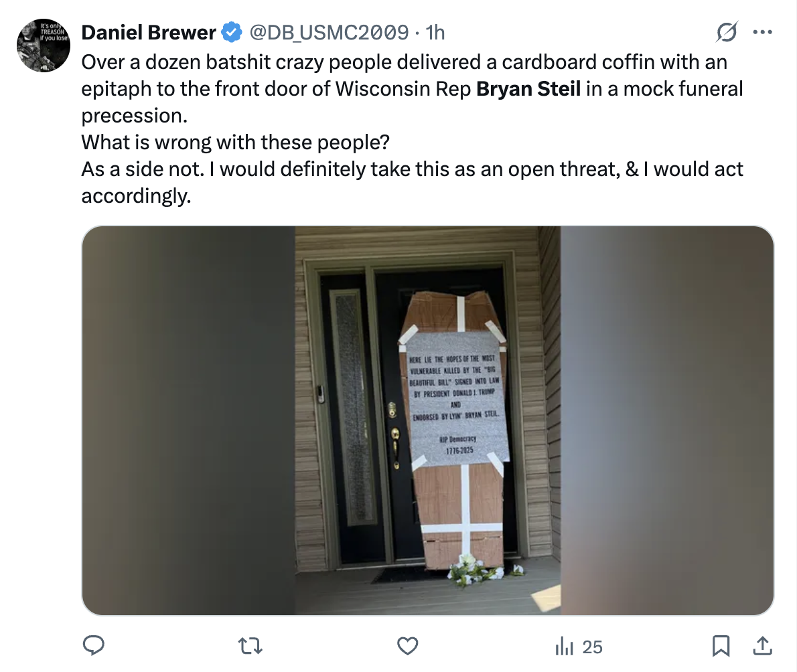Click the Grok explain icon
Image resolution: width=797 pixels, height=672 pixels.
pos(727,32)
